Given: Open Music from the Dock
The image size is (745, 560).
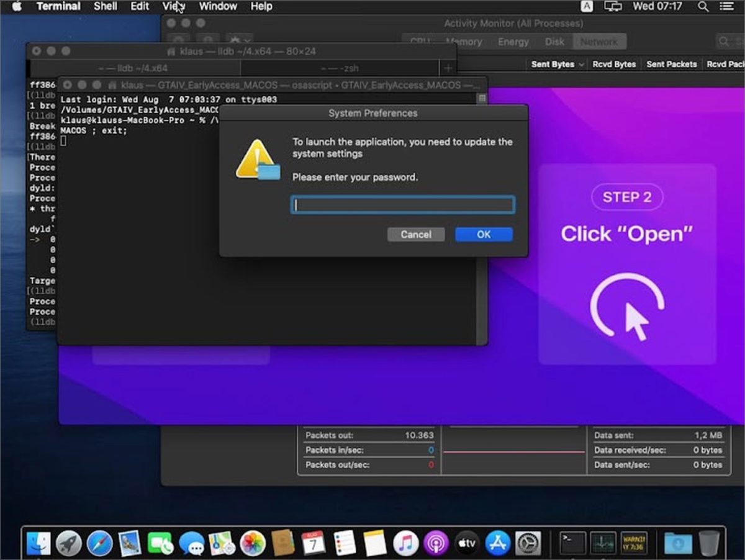Looking at the screenshot, I should pyautogui.click(x=405, y=543).
